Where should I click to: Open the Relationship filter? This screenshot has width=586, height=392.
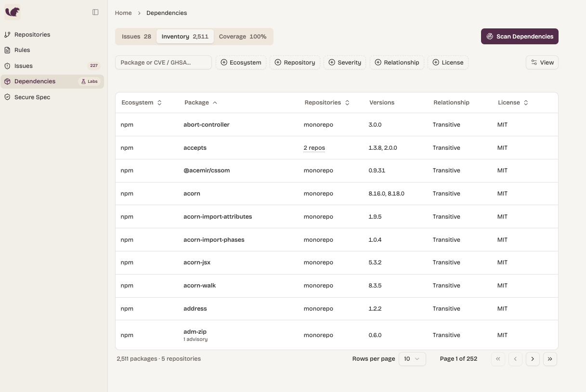397,63
